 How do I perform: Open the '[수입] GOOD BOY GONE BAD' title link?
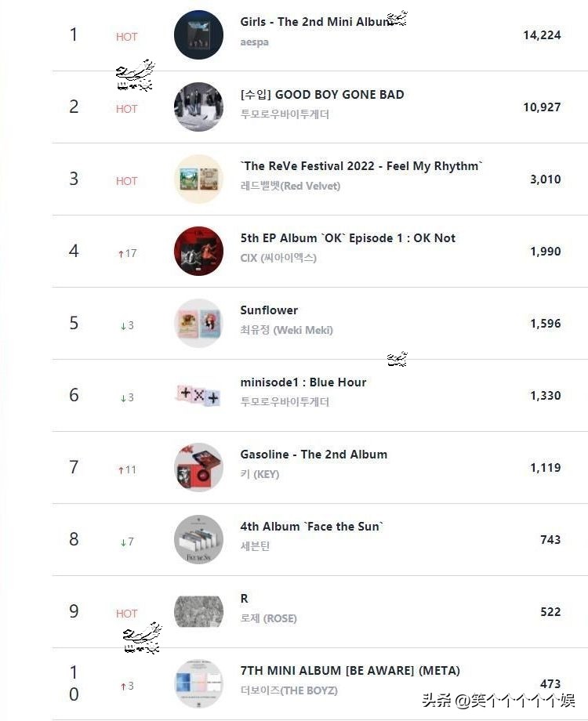tap(321, 95)
